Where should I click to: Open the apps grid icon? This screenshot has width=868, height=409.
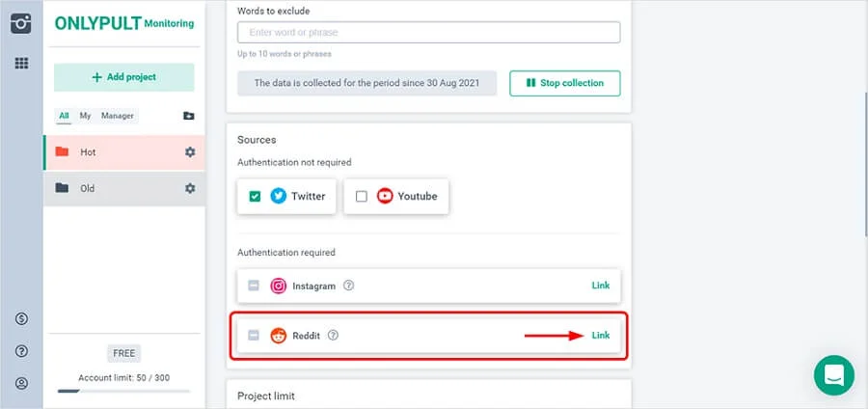21,64
